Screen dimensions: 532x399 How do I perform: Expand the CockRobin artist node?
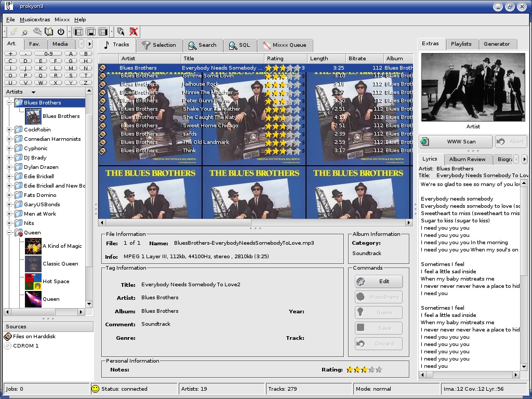[9, 129]
